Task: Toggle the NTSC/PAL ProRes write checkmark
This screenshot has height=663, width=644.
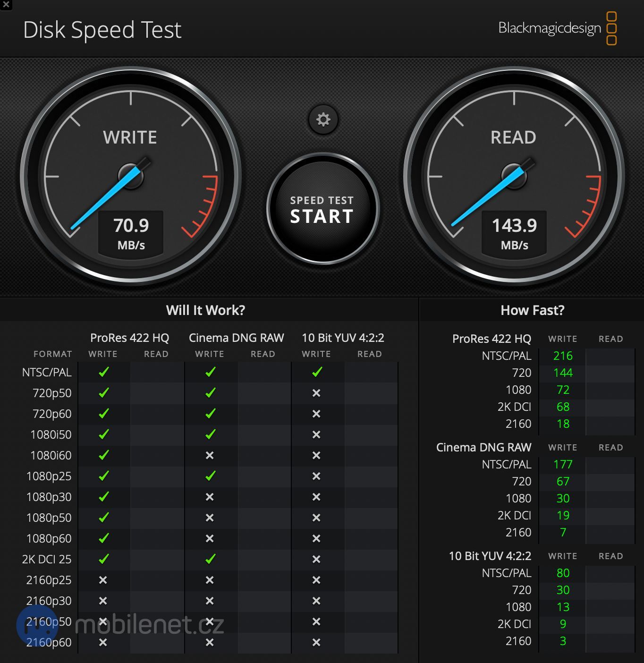Action: point(103,372)
